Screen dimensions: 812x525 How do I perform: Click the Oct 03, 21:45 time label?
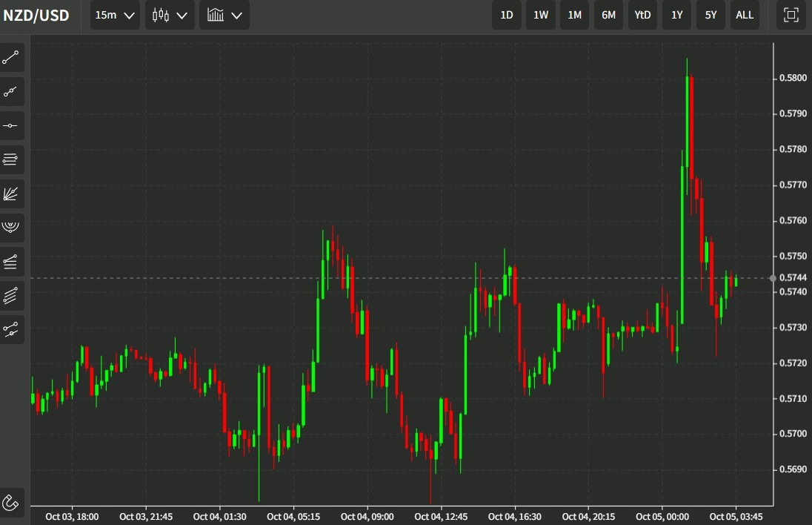click(x=146, y=517)
